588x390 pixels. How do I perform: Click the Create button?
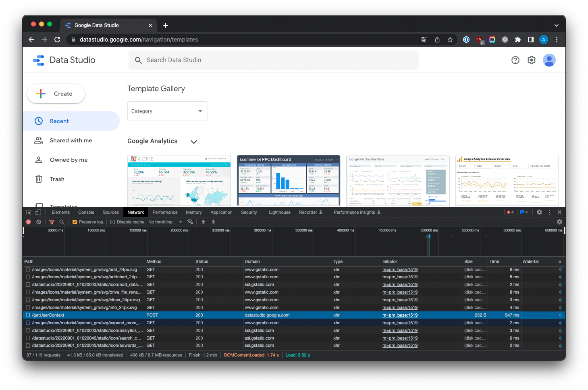56,94
